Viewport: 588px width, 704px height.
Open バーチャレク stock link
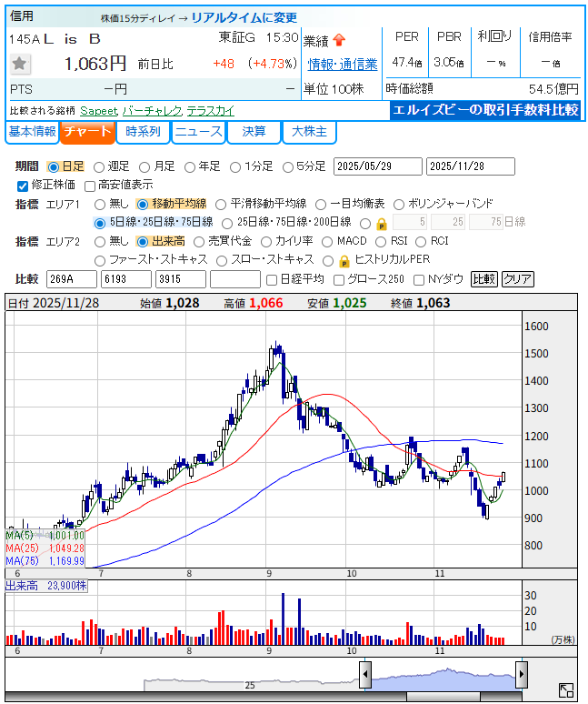[152, 111]
